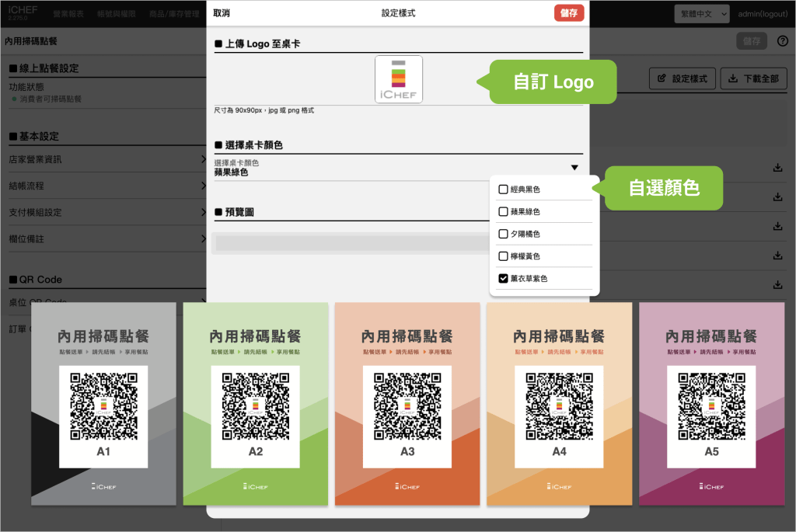Check the 夕陽橘色 checkbox
796x532 pixels.
[503, 234]
